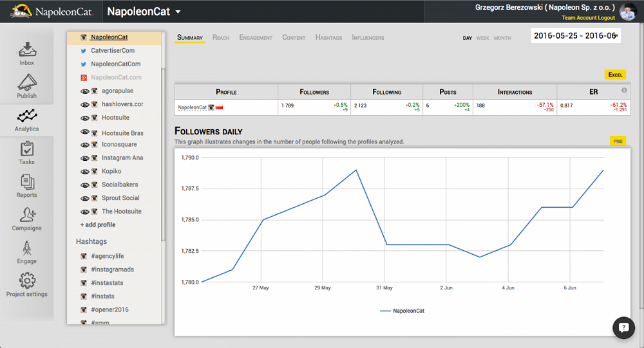Click the Following column header
Screen dimensions: 644x348
click(386, 93)
